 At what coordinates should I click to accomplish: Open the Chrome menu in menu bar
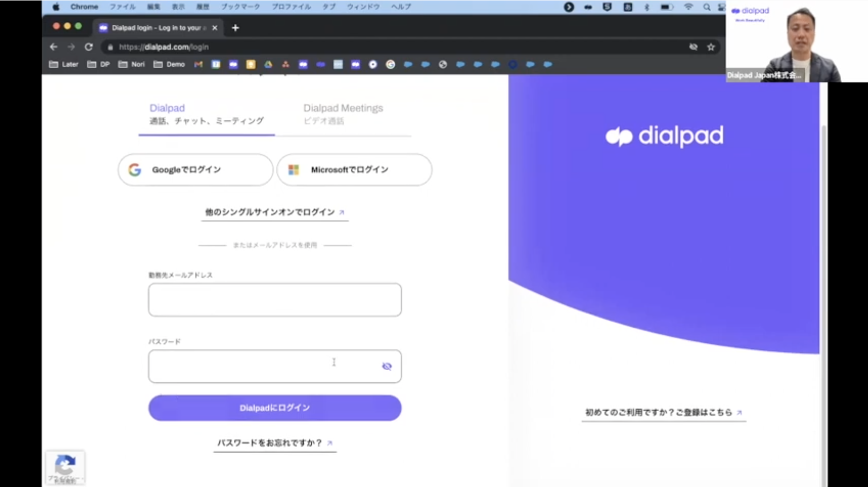[84, 7]
